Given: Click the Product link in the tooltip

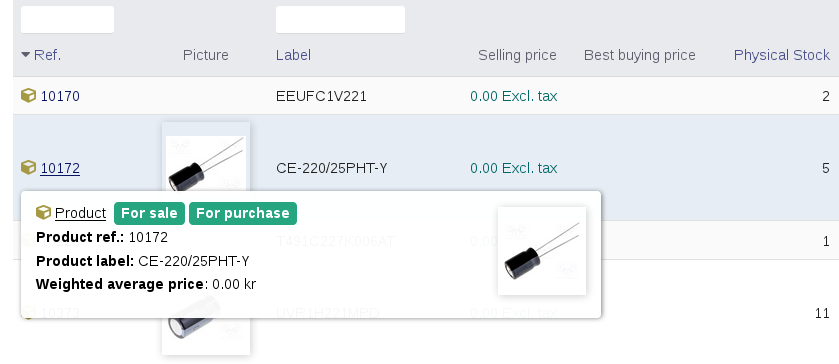Looking at the screenshot, I should tap(80, 213).
